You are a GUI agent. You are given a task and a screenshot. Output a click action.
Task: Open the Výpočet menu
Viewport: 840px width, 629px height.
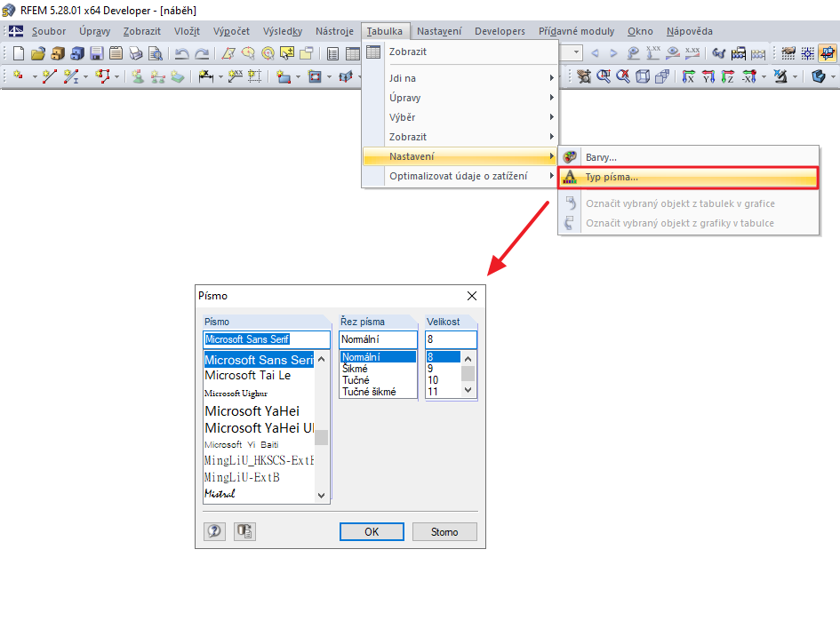[x=231, y=31]
